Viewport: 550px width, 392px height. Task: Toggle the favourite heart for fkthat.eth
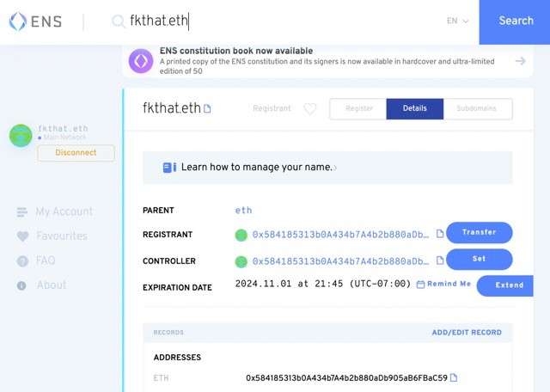click(310, 109)
